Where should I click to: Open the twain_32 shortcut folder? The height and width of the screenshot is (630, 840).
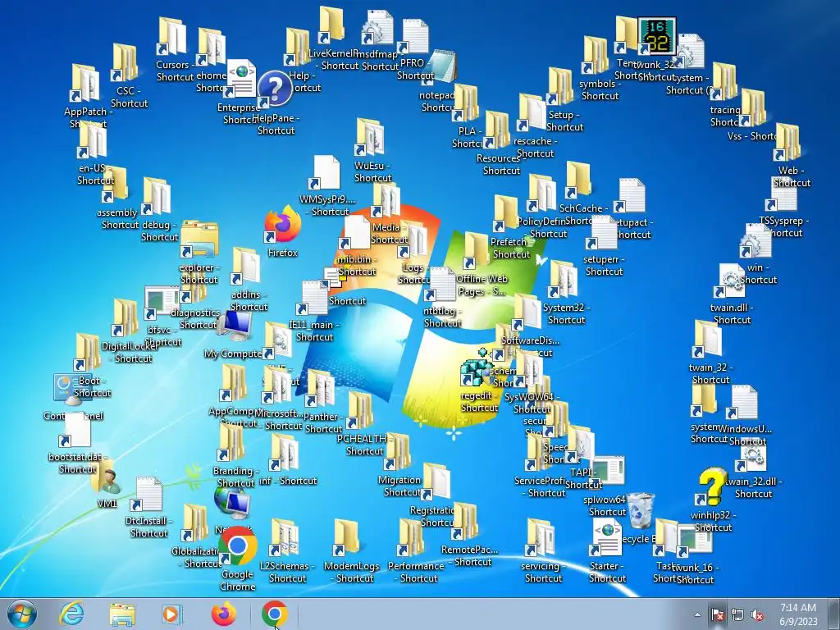[706, 340]
